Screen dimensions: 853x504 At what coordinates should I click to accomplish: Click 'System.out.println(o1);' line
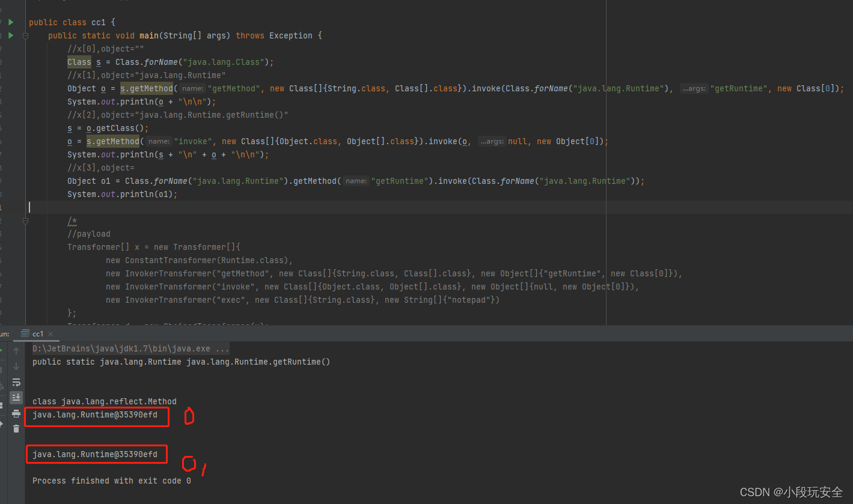point(123,194)
